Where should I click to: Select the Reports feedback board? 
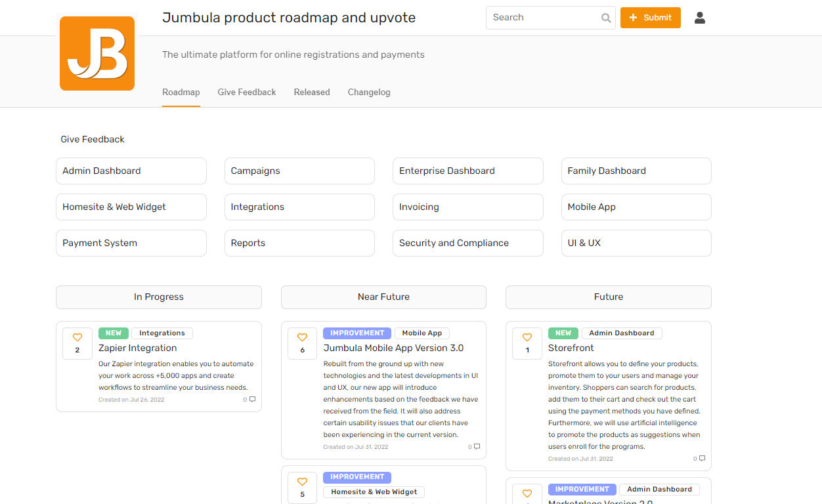(x=299, y=243)
